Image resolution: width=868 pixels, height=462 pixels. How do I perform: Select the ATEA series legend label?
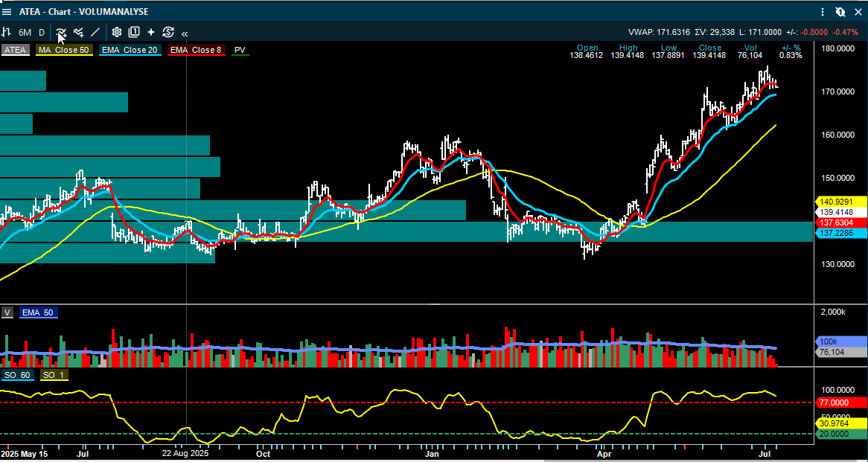(16, 51)
